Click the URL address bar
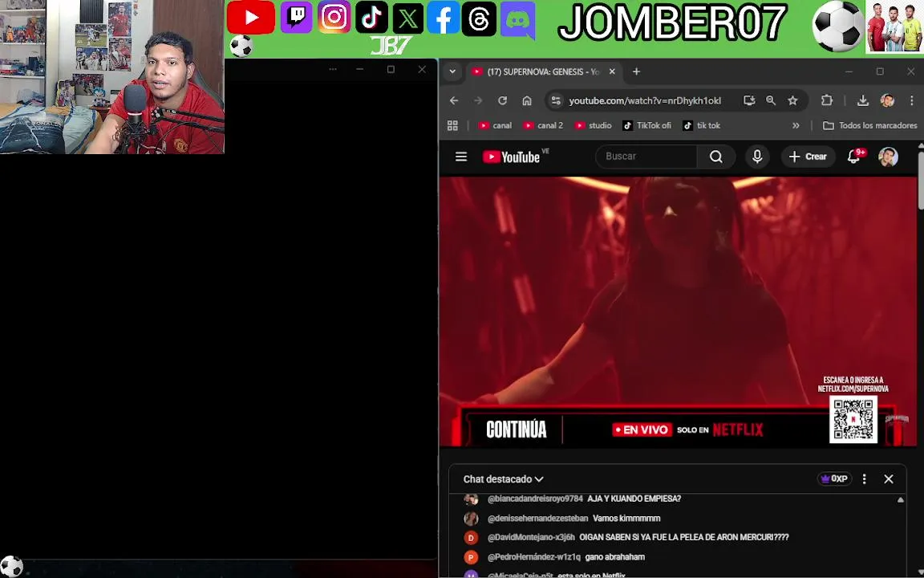The image size is (924, 578). (645, 101)
